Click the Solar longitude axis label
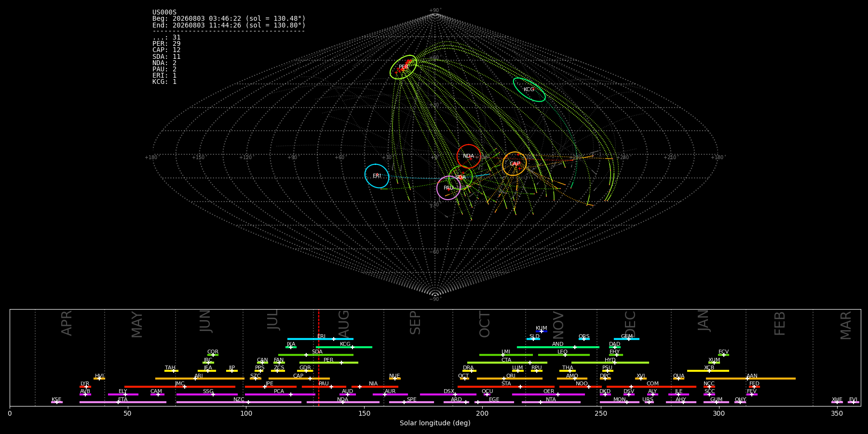 (x=435, y=423)
